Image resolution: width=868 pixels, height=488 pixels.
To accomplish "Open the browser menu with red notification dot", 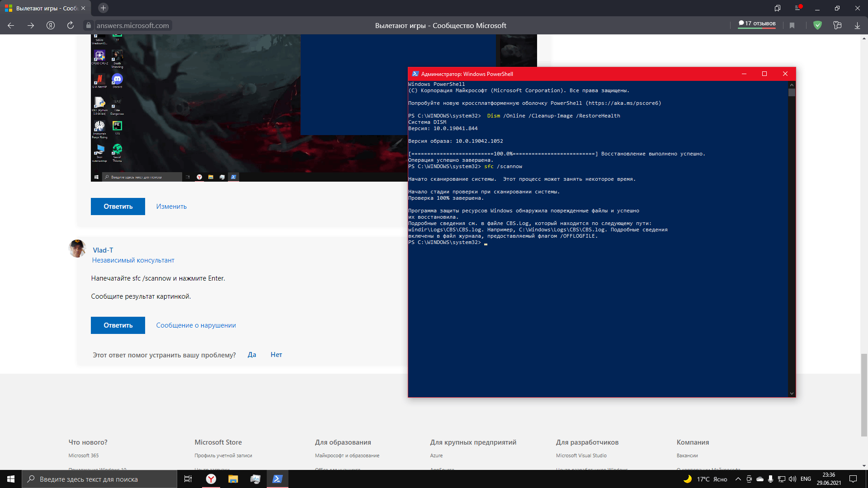I will pyautogui.click(x=798, y=8).
